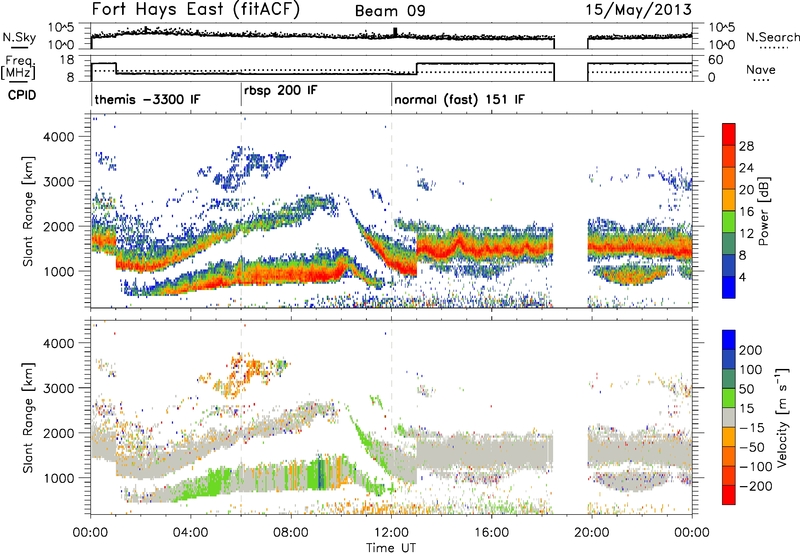Click the "20:00" time tick label
This screenshot has height=554, width=800.
tap(591, 533)
